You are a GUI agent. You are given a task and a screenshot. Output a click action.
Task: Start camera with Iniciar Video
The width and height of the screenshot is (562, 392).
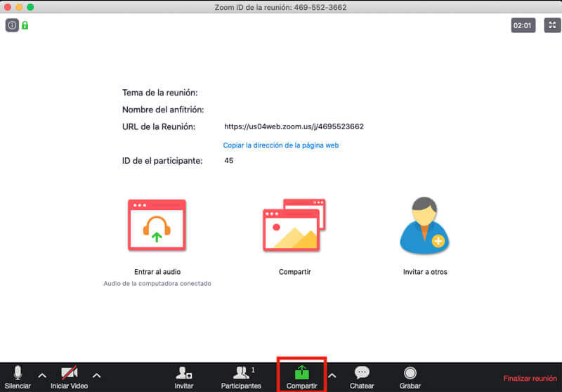(69, 377)
